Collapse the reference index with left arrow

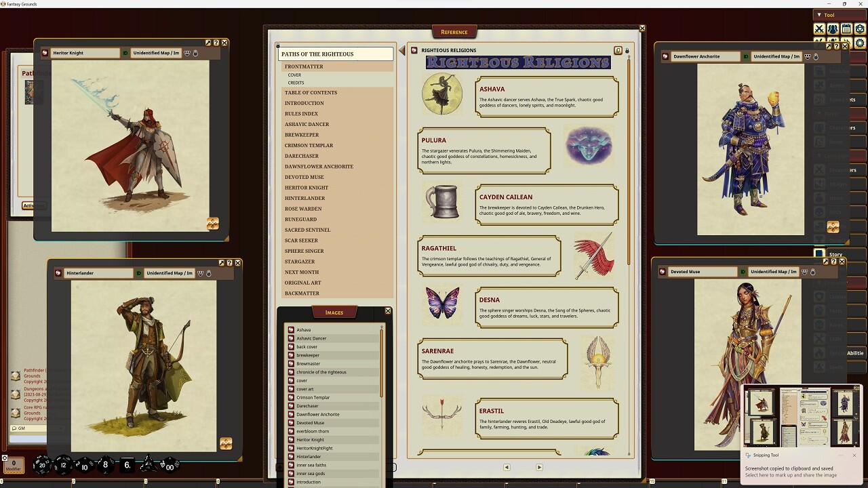(402, 50)
